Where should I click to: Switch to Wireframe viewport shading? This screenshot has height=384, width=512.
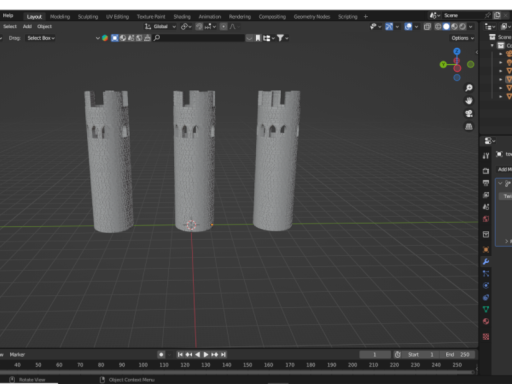tap(438, 27)
